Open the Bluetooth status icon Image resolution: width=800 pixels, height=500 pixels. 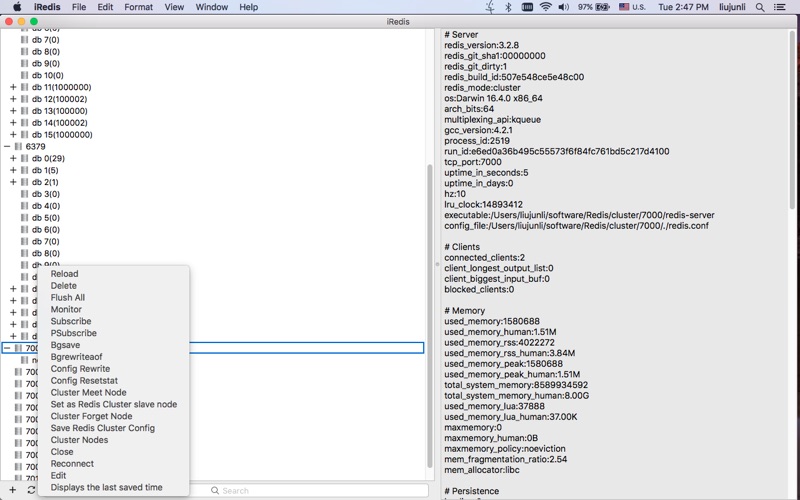pos(508,7)
